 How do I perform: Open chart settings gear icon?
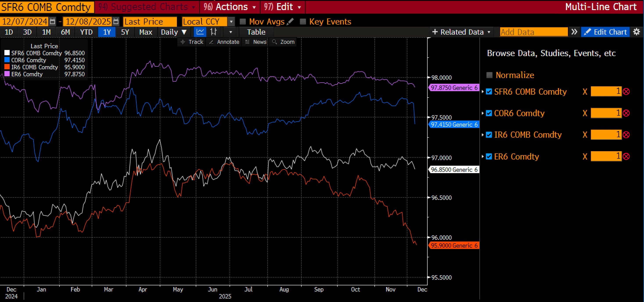[637, 32]
